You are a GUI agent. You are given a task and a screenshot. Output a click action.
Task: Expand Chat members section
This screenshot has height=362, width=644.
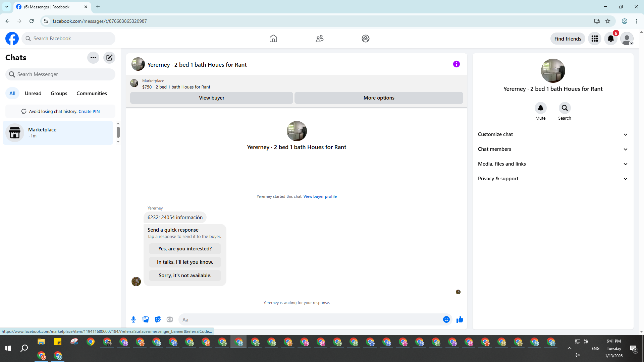[x=552, y=149]
